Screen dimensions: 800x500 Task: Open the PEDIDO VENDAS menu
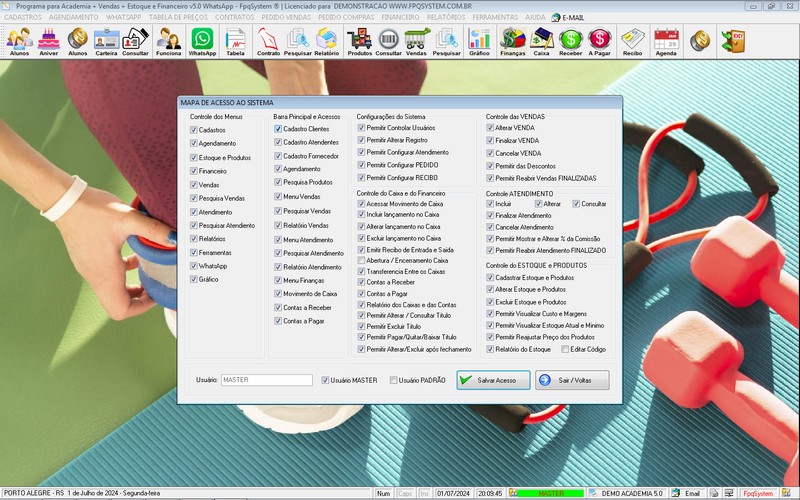pos(286,17)
